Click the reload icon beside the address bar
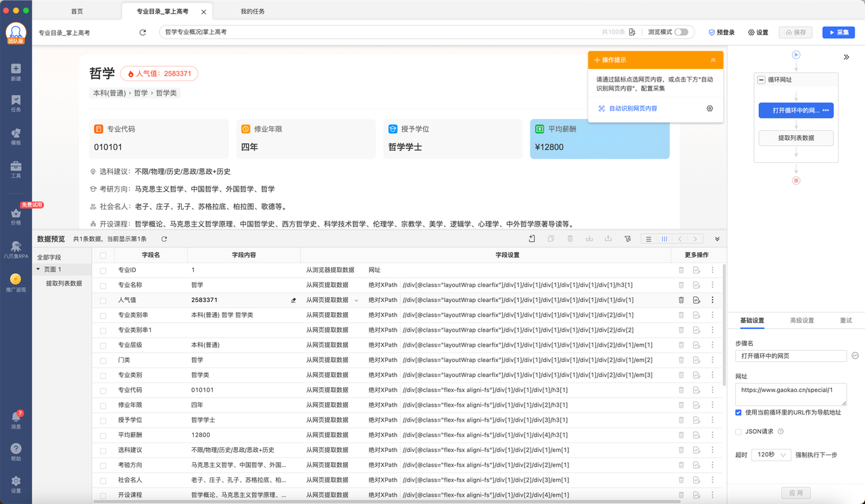Screen dimensions: 865x504 tap(143, 32)
